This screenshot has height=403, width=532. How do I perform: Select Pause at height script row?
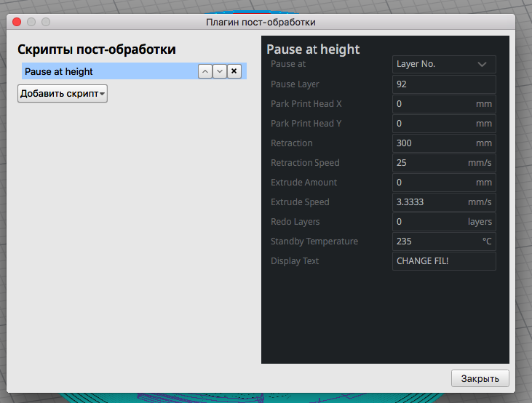coord(134,71)
